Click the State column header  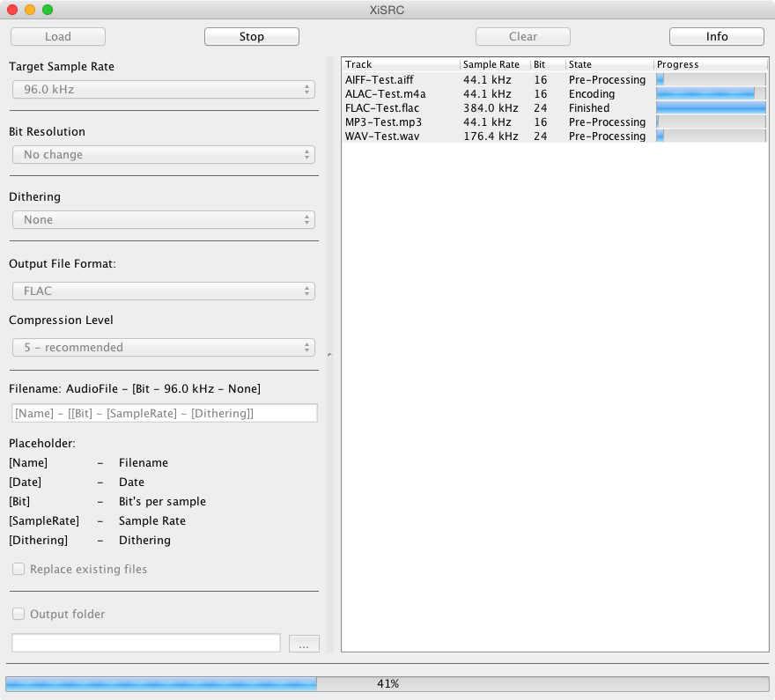pos(610,64)
